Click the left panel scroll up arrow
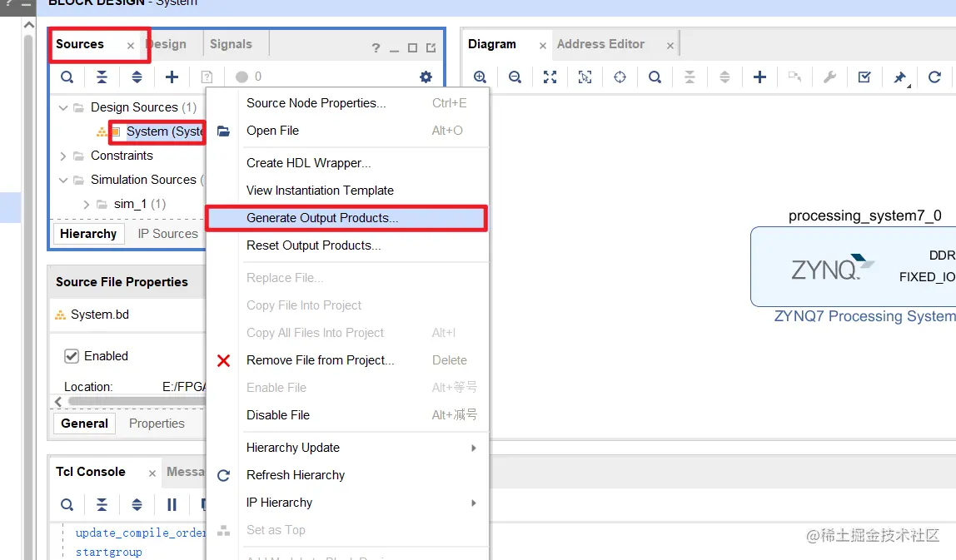956x560 pixels. pyautogui.click(x=28, y=25)
